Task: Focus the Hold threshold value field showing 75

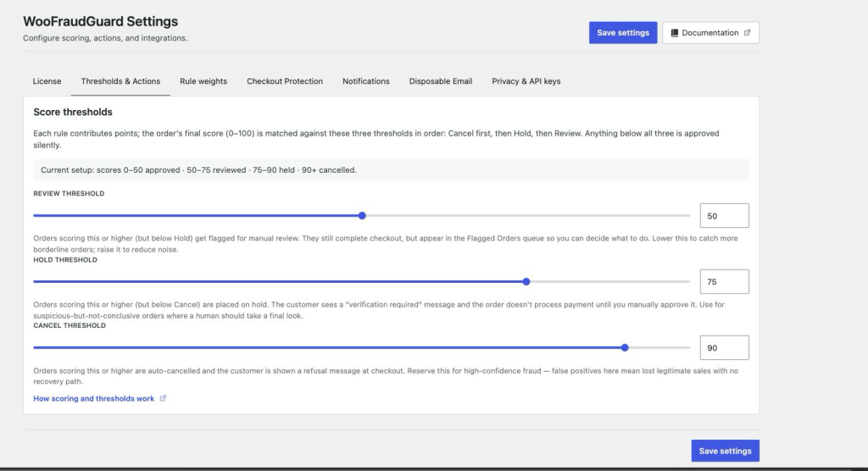Action: click(x=724, y=282)
